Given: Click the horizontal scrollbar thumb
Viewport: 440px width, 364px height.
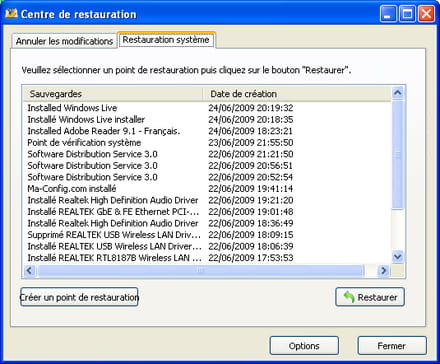Looking at the screenshot, I should (200, 270).
